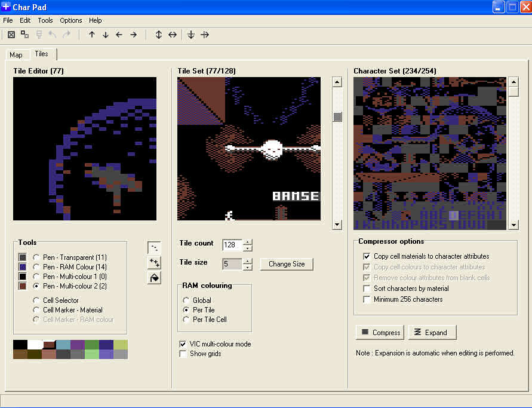Click the Change Size button

coord(287,264)
